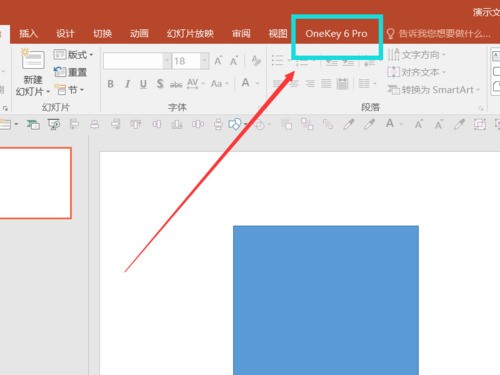Center text in paragraph group

click(294, 83)
